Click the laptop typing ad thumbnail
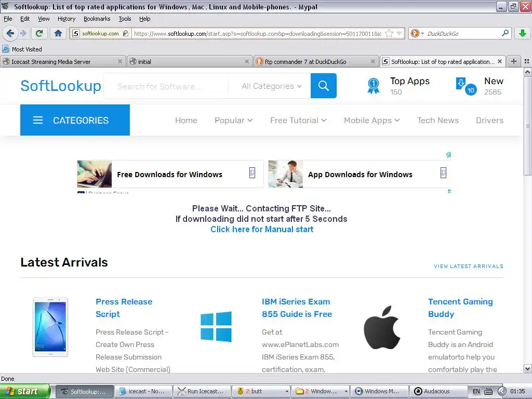 pos(95,174)
